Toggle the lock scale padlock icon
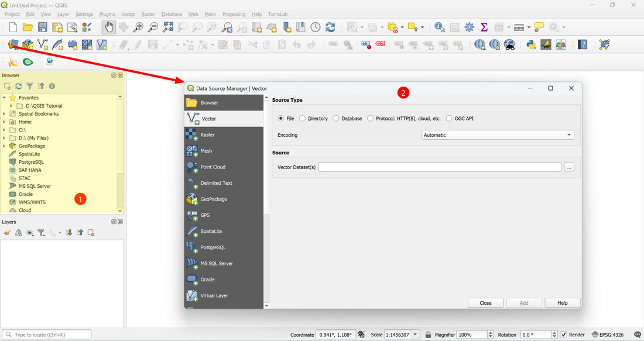 tap(428, 335)
